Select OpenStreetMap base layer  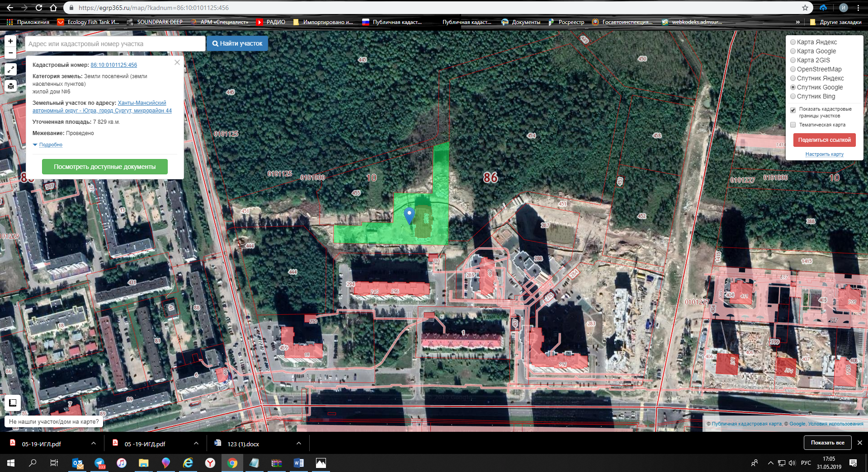(793, 69)
